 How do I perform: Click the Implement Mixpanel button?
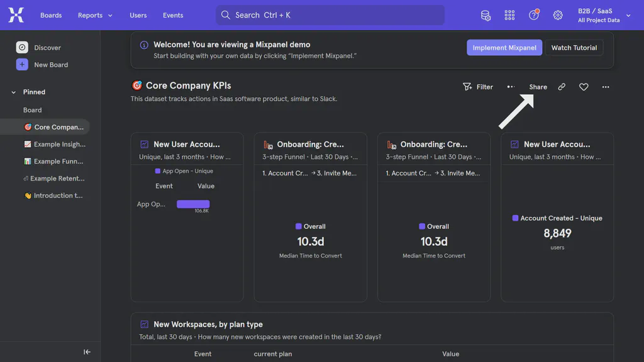[x=504, y=47]
